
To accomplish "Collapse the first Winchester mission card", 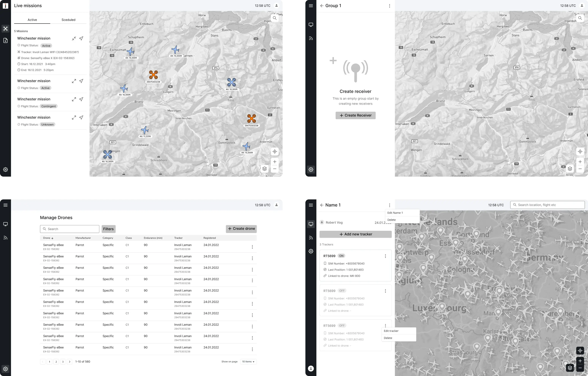I will (x=74, y=38).
